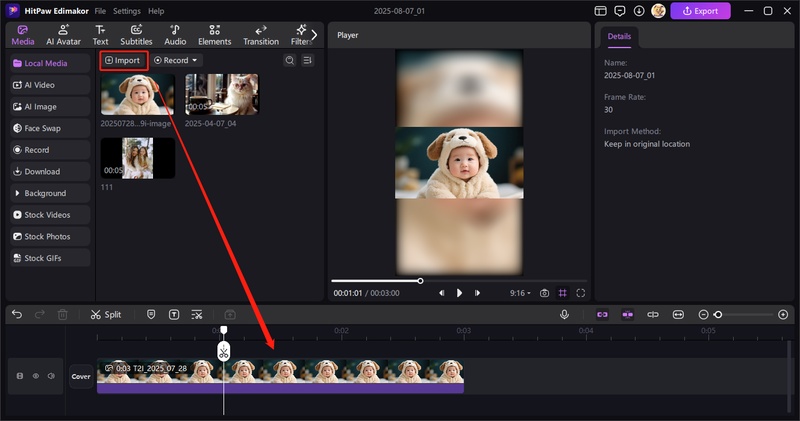
Task: Redo the last action
Action: pos(40,314)
